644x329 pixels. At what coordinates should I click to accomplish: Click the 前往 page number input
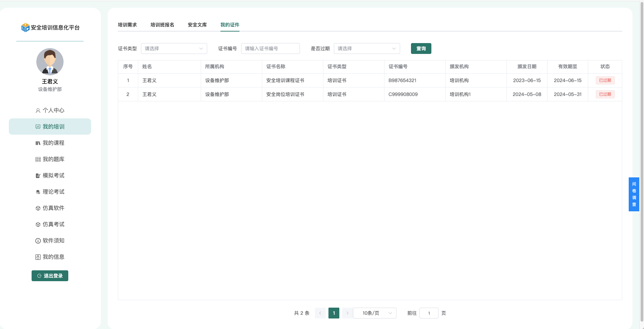429,313
